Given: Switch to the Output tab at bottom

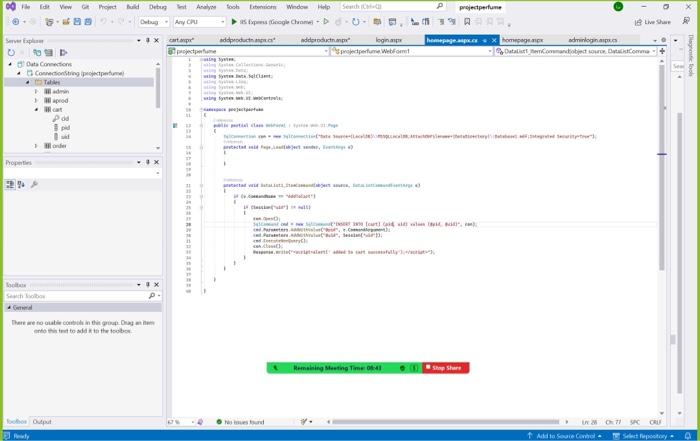Looking at the screenshot, I should pyautogui.click(x=42, y=421).
